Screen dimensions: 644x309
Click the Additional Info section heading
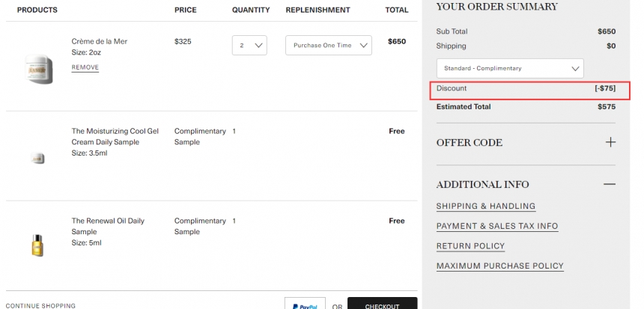click(x=482, y=184)
